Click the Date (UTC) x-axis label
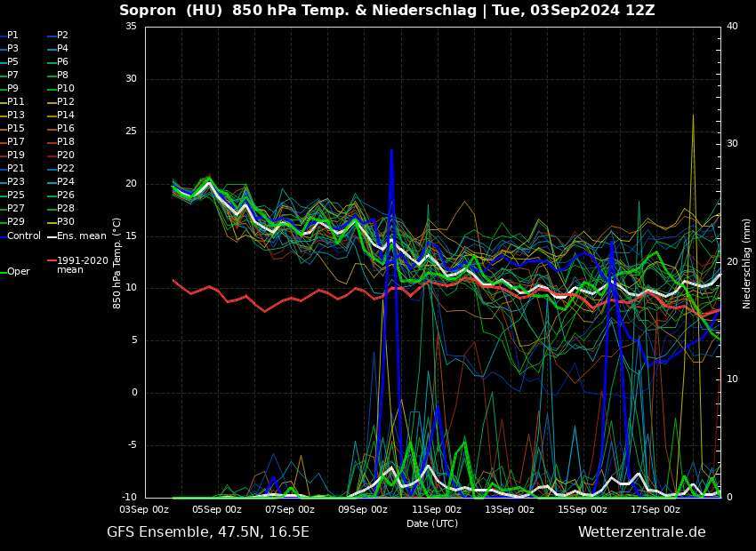 point(432,524)
